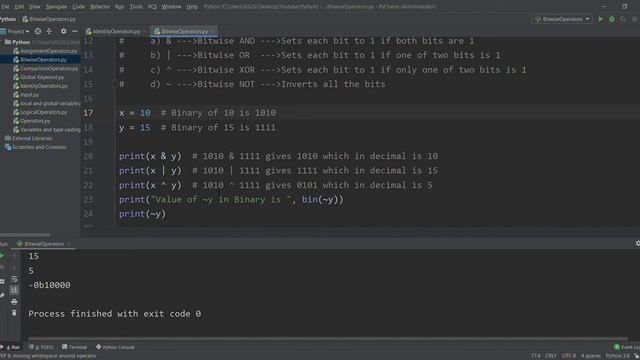Open Variables and type casting file
Image resolution: width=640 pixels, height=360 pixels.
coord(47,130)
